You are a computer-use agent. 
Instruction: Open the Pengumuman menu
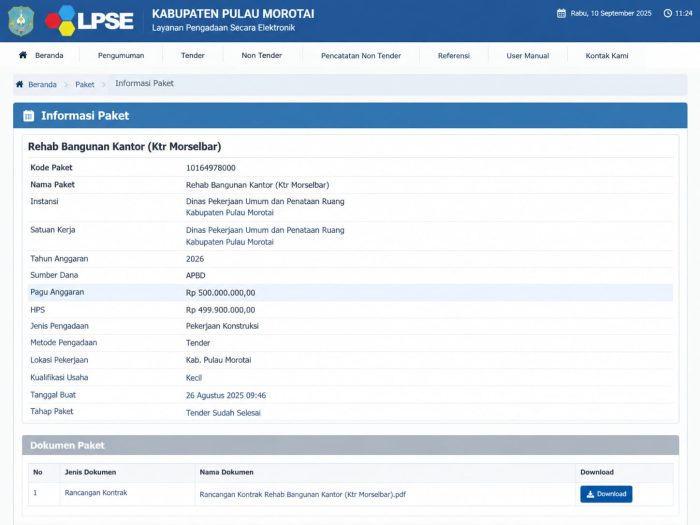(x=121, y=55)
